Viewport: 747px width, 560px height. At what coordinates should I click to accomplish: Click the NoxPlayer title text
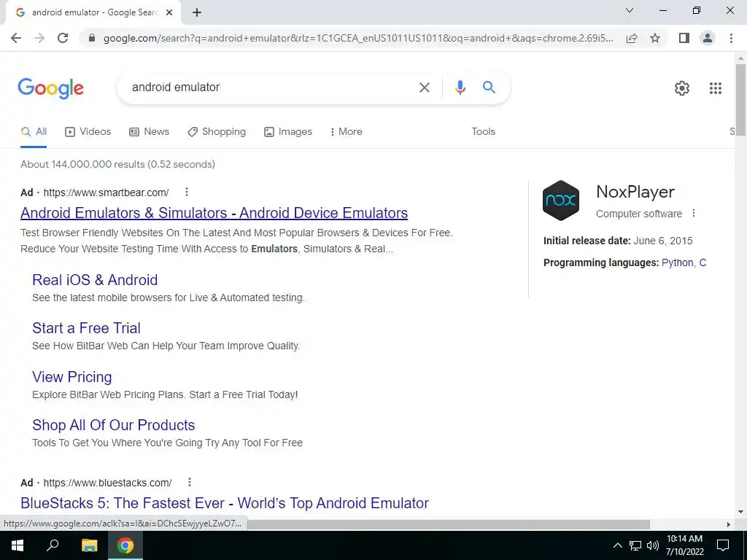click(x=635, y=192)
